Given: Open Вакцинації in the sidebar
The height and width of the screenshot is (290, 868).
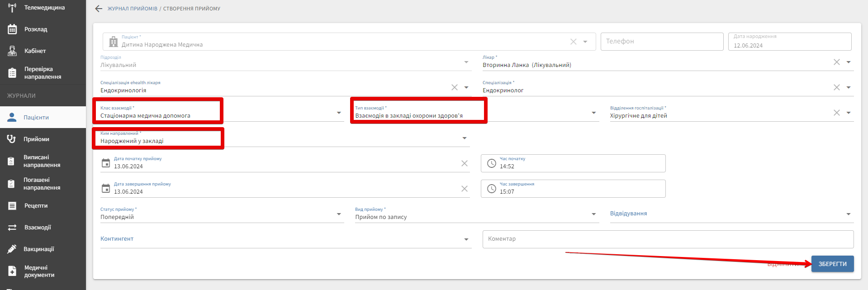Looking at the screenshot, I should tap(43, 249).
